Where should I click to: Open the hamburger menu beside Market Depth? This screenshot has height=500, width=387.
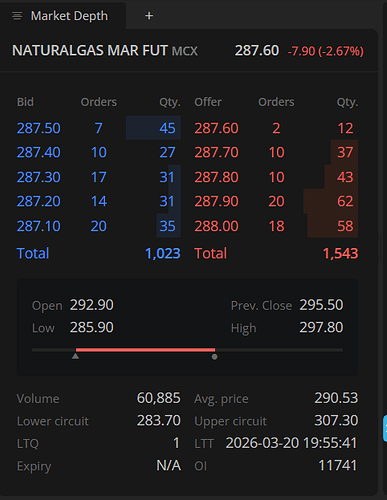coord(17,16)
